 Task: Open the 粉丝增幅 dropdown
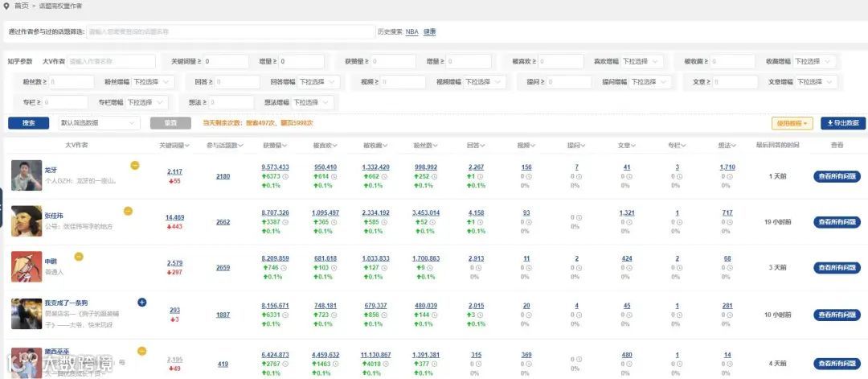(x=154, y=82)
